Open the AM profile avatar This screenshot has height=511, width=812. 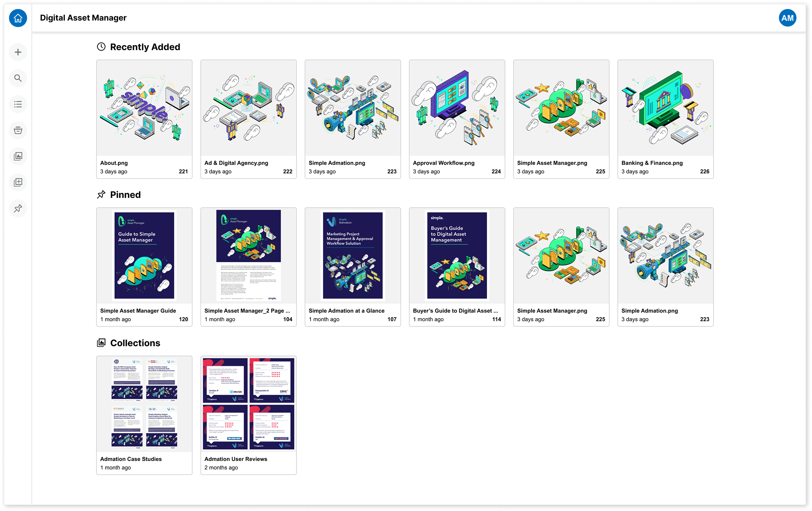pyautogui.click(x=787, y=18)
